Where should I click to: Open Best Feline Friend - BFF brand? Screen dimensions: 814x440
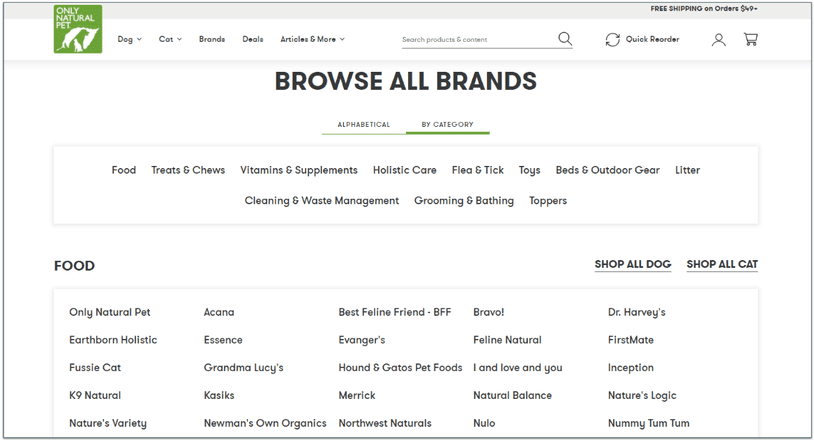pos(395,312)
